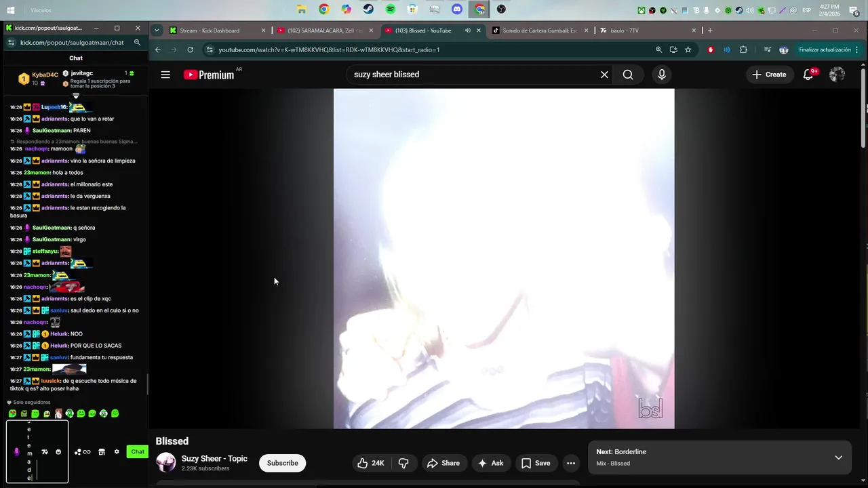The height and width of the screenshot is (488, 868).
Task: Click 'fundamenta tu respuesta' chat message
Action: 102,357
